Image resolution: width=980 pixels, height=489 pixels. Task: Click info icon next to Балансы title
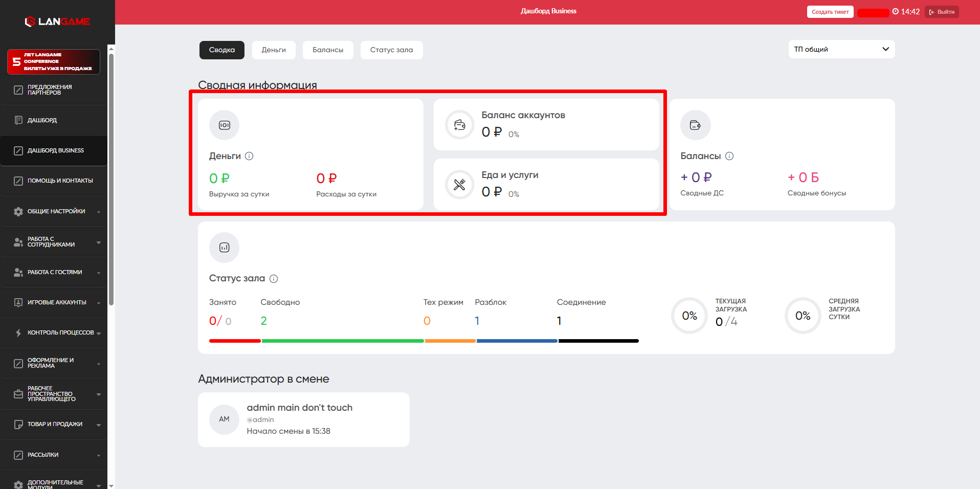(x=729, y=156)
